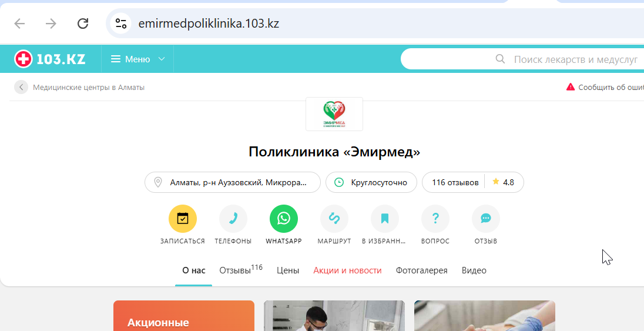644x331 pixels.
Task: Switch to the Отзывы tab
Action: [x=241, y=270]
